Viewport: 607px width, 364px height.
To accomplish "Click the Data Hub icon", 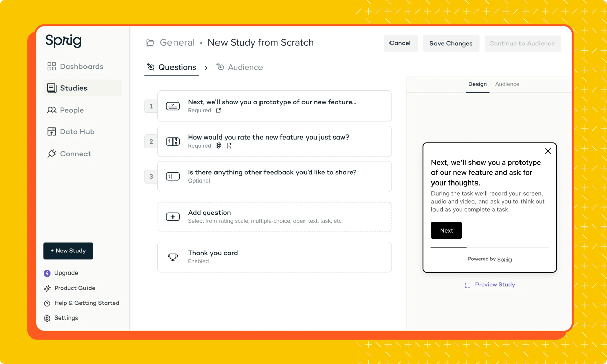I will click(51, 132).
